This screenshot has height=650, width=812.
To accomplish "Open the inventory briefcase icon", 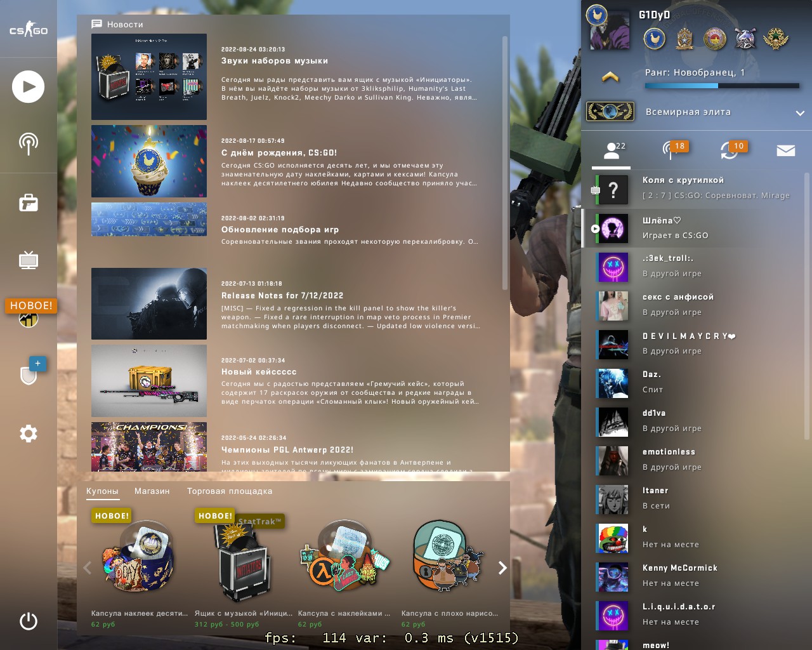I will click(x=29, y=202).
